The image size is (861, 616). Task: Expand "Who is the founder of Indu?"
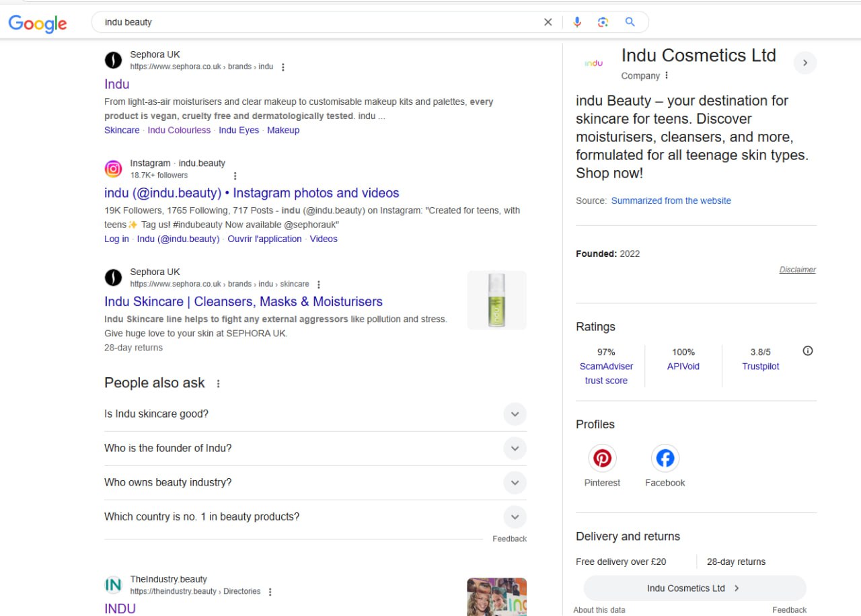coord(515,449)
